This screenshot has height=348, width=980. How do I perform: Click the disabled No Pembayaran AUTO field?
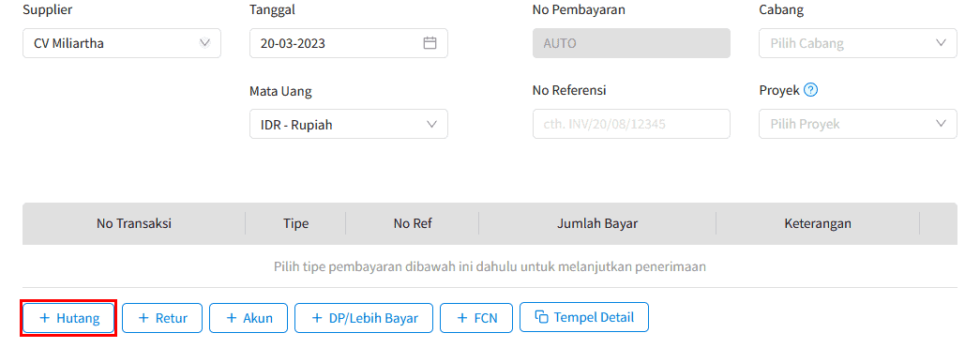click(631, 43)
